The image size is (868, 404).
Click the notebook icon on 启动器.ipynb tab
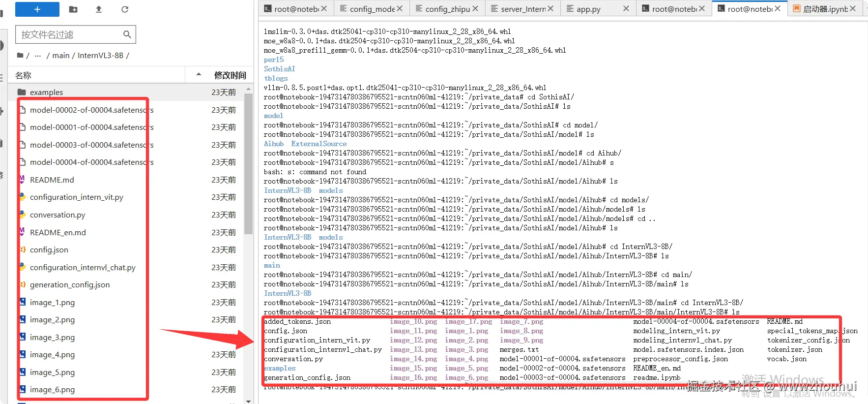pos(797,9)
